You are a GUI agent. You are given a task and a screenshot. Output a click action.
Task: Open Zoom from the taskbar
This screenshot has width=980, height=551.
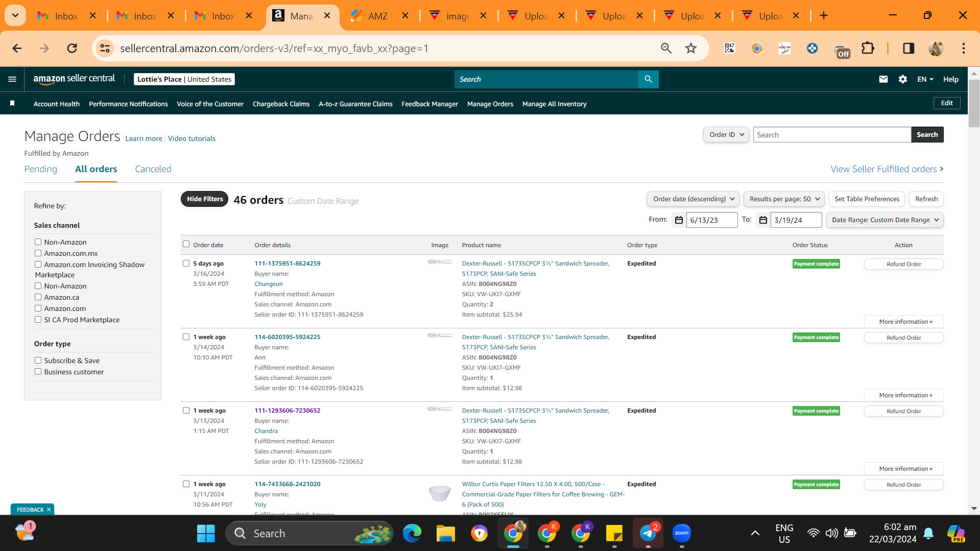click(682, 534)
